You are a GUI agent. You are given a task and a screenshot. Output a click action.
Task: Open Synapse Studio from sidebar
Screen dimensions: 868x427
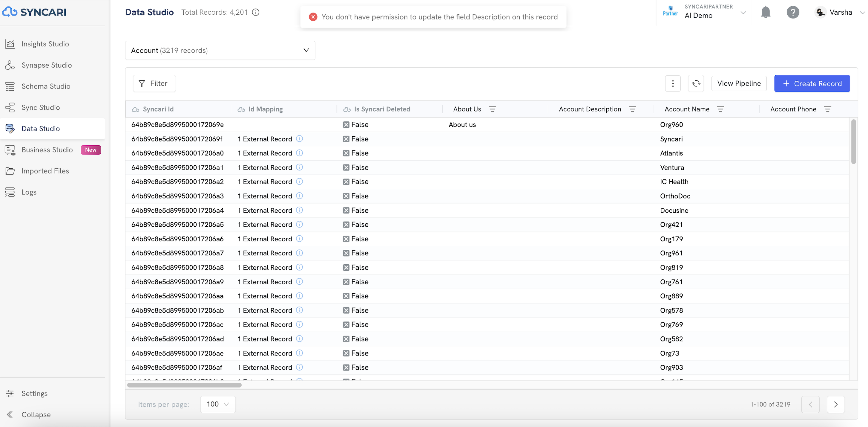coord(47,65)
